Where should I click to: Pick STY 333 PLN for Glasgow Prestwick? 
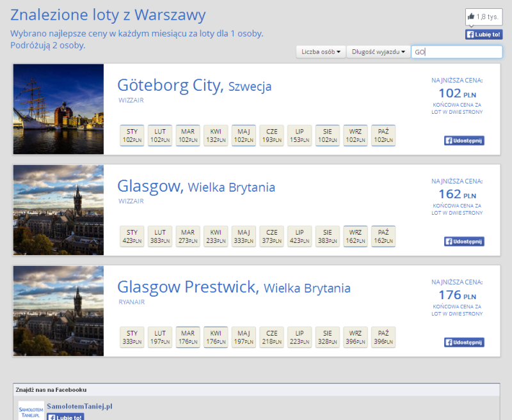click(x=132, y=337)
